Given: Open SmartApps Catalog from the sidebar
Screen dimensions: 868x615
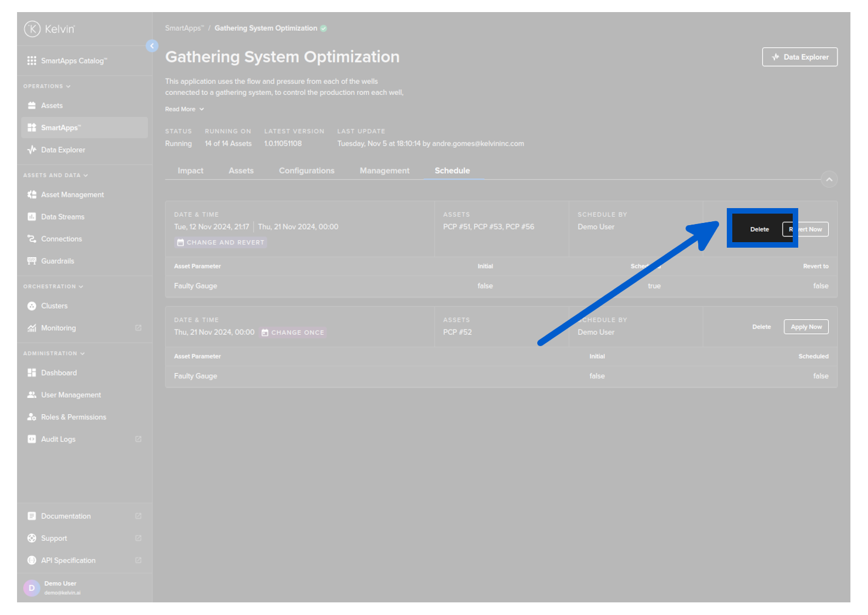Looking at the screenshot, I should (x=74, y=61).
